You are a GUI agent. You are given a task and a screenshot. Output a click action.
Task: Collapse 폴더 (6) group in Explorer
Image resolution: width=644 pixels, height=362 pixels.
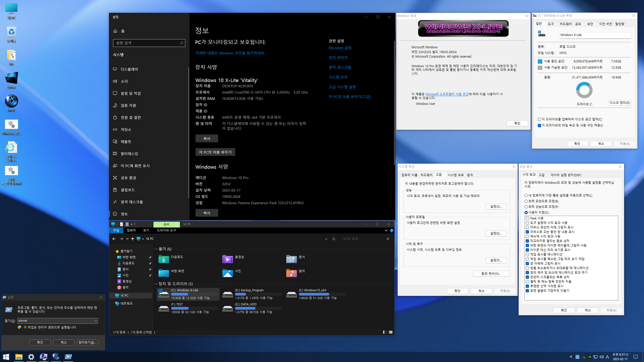[156, 249]
